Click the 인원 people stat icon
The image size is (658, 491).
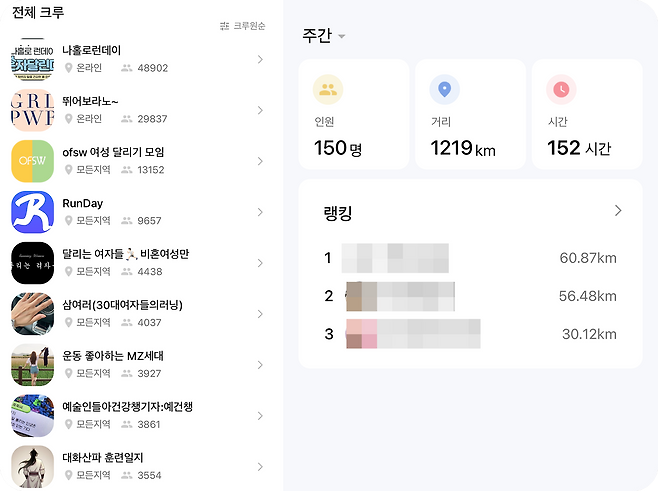328,90
